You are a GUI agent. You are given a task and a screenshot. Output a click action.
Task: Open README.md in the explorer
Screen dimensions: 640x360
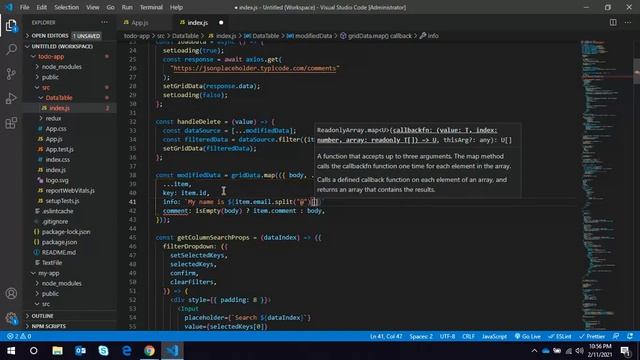pyautogui.click(x=58, y=252)
